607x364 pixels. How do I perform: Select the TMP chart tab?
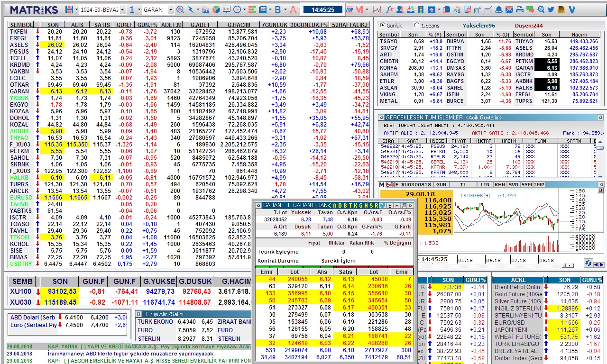539,184
